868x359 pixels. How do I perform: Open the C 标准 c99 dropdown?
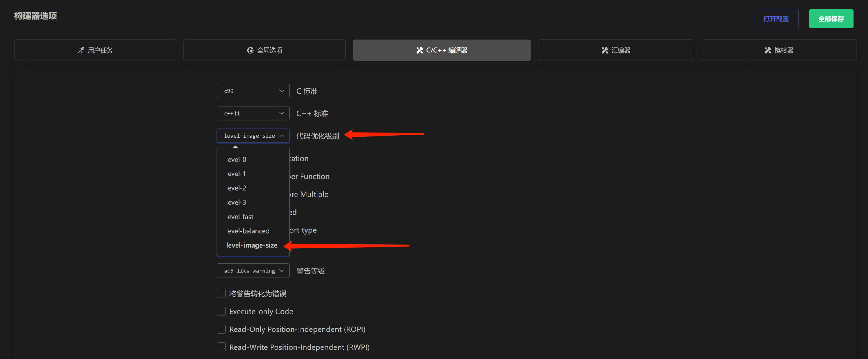point(253,91)
